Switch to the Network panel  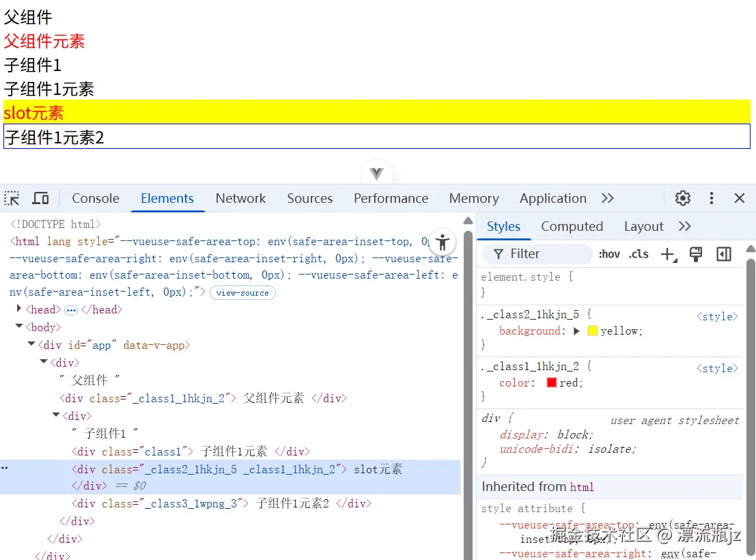[x=240, y=198]
